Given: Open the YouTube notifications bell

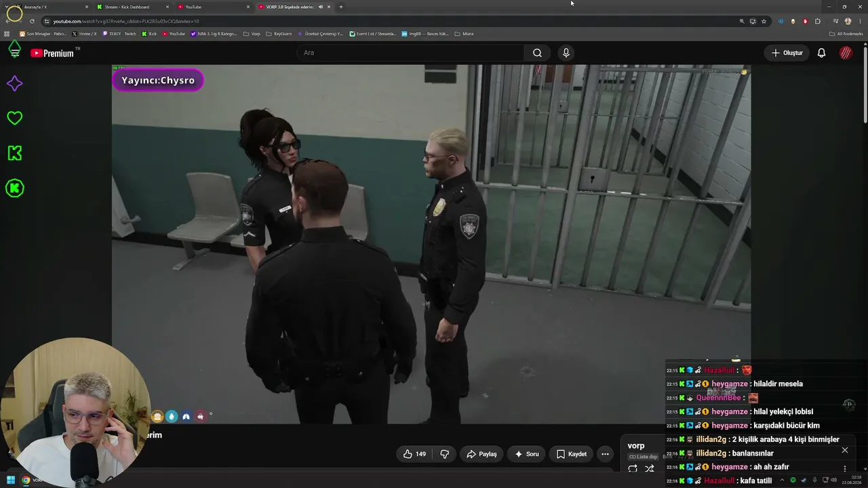Looking at the screenshot, I should tap(821, 53).
